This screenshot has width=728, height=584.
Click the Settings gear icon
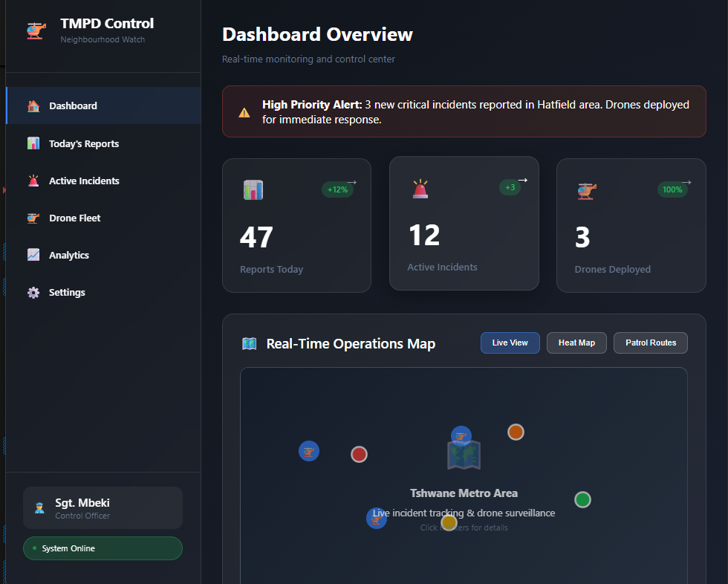(33, 292)
